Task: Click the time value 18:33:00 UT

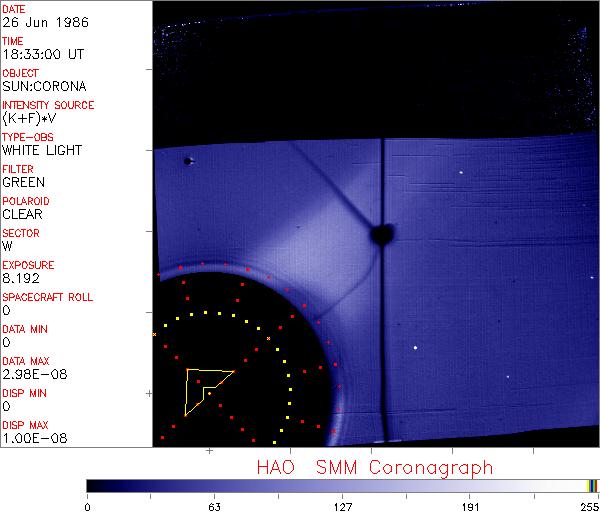Action: pos(41,54)
